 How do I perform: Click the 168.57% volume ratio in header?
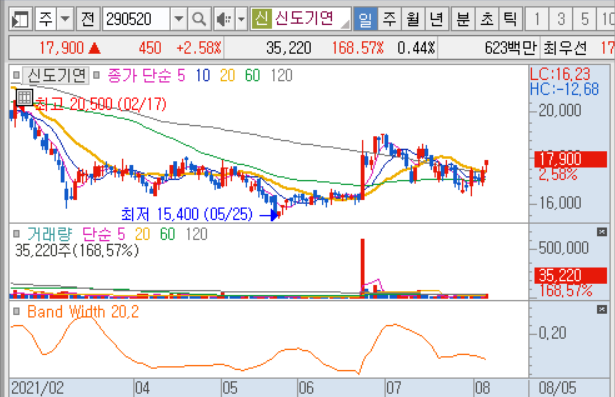click(358, 48)
